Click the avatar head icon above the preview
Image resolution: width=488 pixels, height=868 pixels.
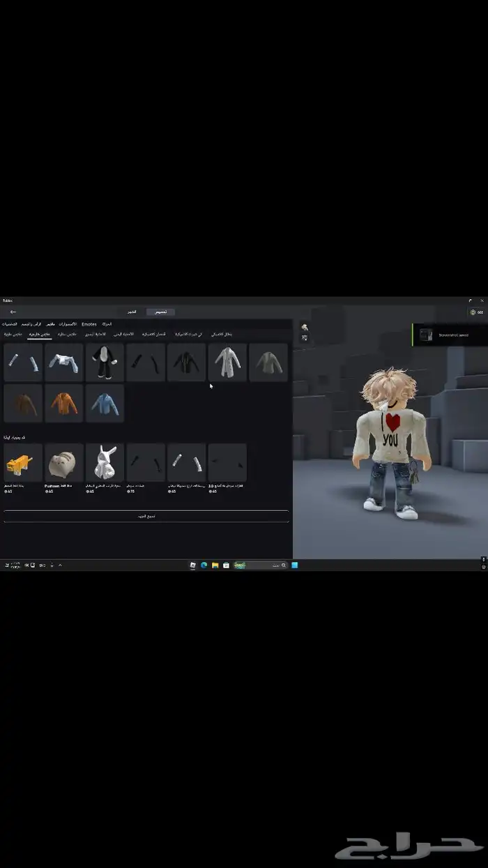tap(305, 327)
